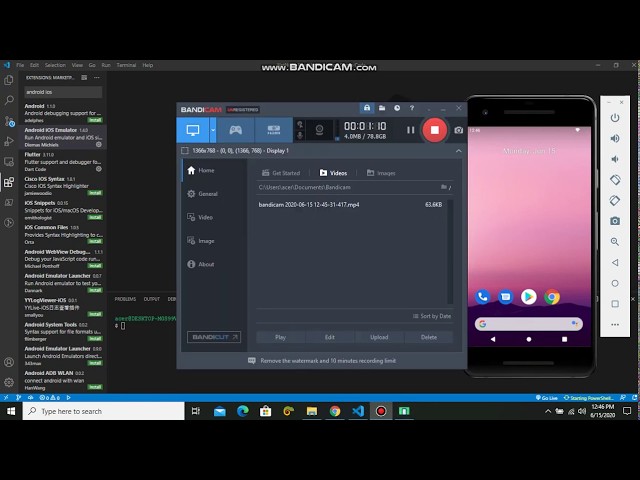Click the Extensions filter icon in the header

point(84,78)
